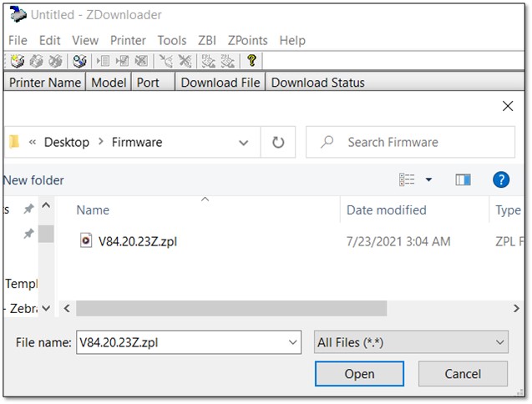Open the Printer menu

[x=128, y=40]
